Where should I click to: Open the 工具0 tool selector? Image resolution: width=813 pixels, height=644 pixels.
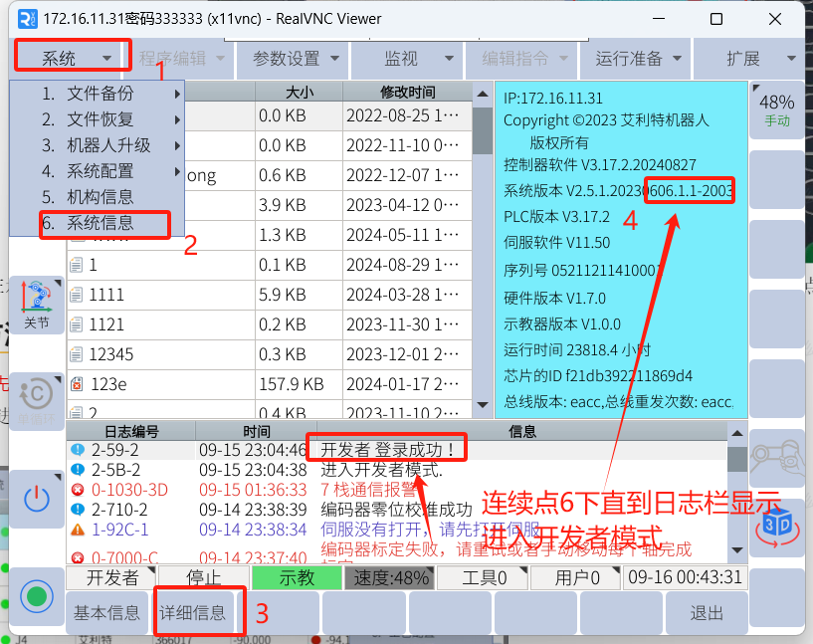pyautogui.click(x=483, y=577)
